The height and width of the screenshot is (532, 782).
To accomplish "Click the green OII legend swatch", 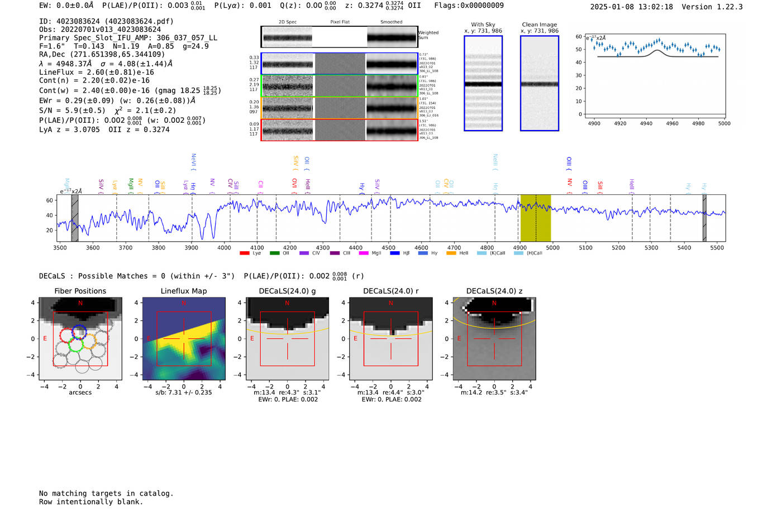I will [x=274, y=253].
